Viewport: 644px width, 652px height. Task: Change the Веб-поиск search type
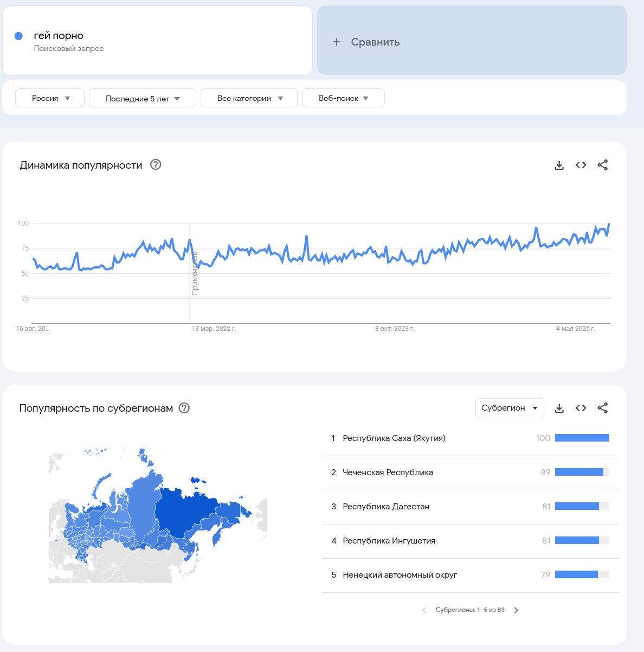pyautogui.click(x=343, y=98)
